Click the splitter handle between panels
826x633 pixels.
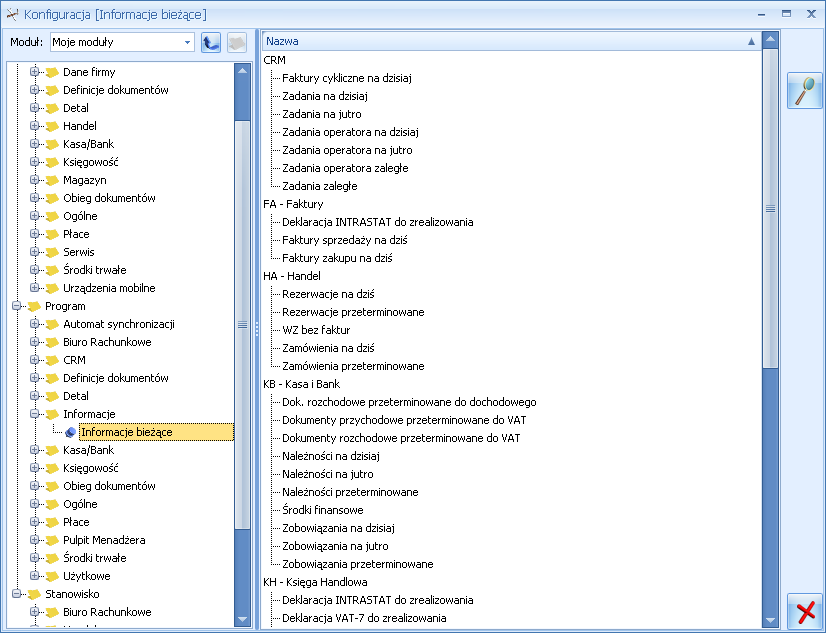point(257,330)
